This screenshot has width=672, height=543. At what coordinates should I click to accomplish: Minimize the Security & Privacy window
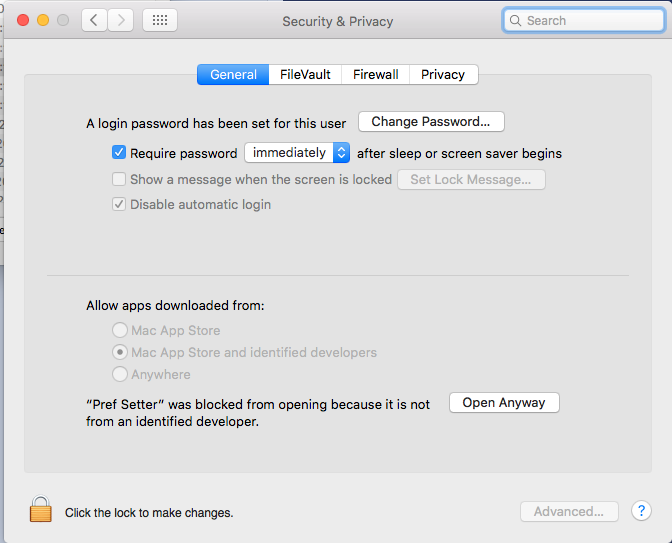(x=43, y=20)
